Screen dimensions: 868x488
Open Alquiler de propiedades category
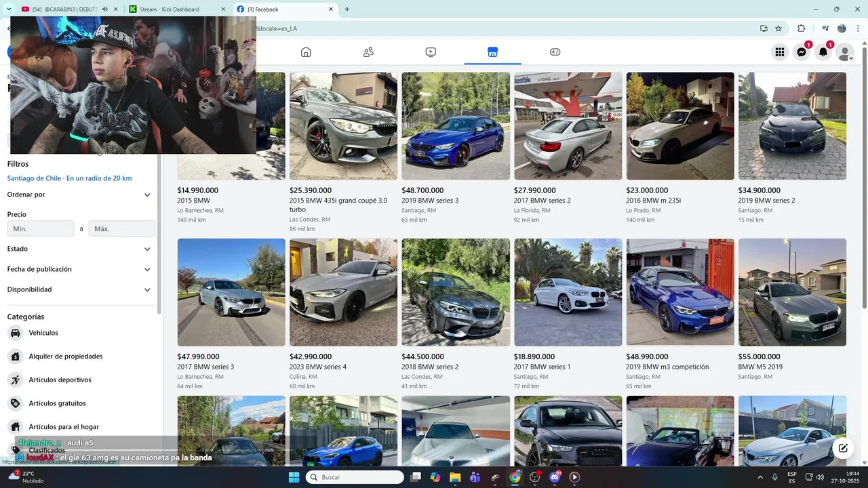pyautogui.click(x=66, y=357)
